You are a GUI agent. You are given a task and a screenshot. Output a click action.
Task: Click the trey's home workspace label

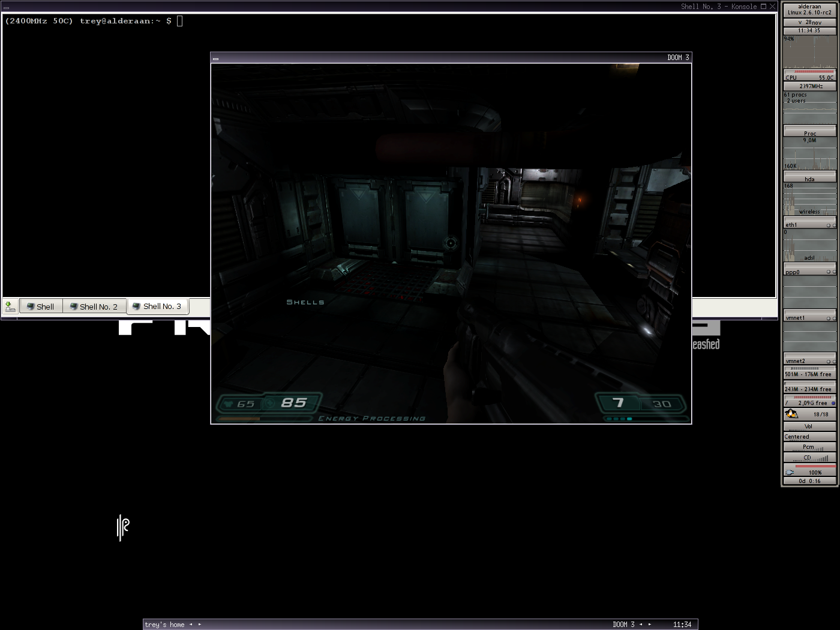(x=164, y=625)
